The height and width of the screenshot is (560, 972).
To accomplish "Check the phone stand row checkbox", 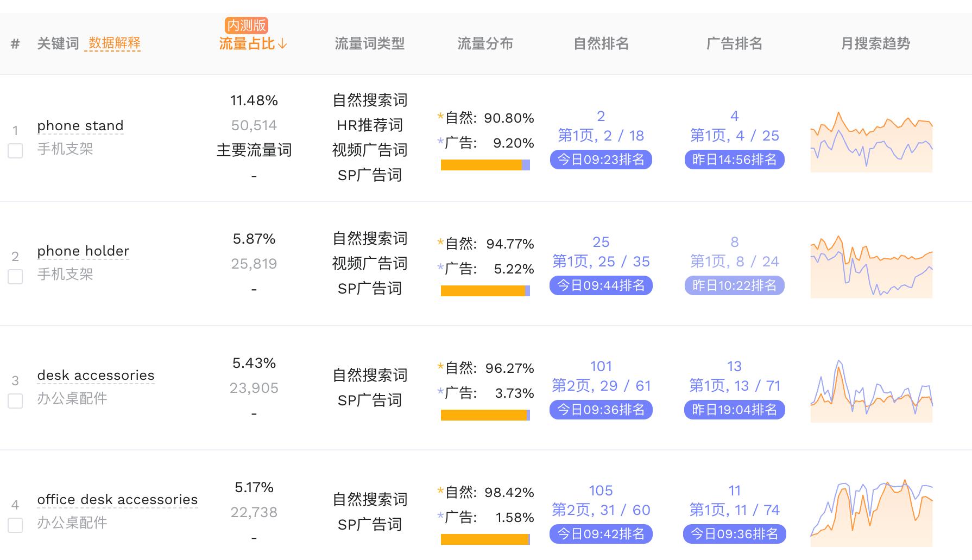I will click(15, 151).
